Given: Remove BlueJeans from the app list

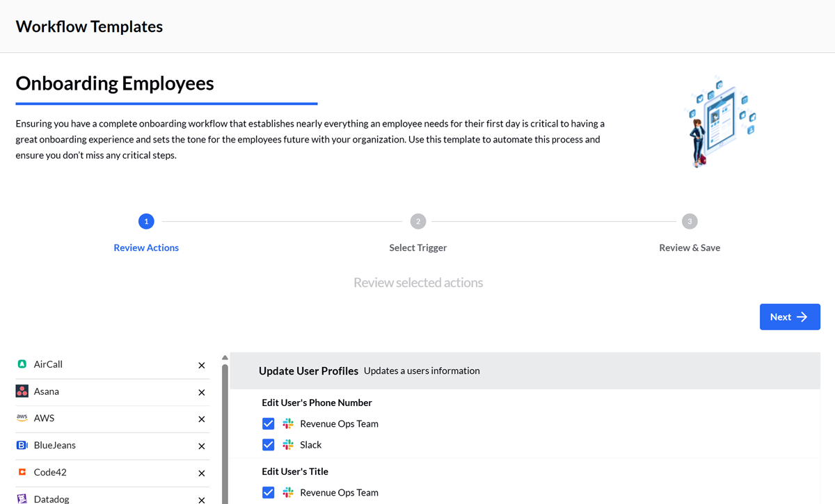Looking at the screenshot, I should pyautogui.click(x=201, y=446).
